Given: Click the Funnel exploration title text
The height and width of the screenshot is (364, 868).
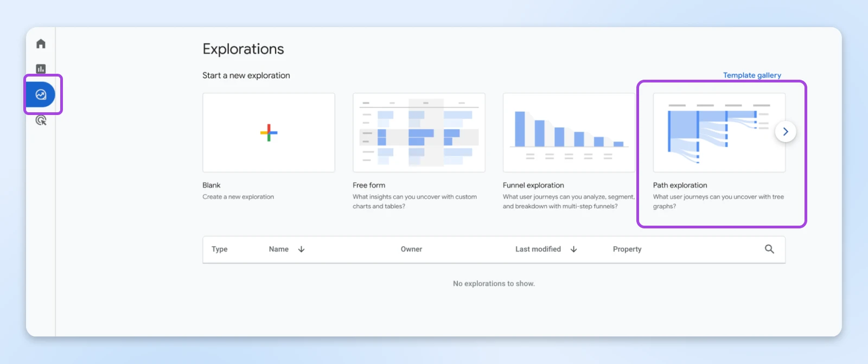Looking at the screenshot, I should [x=533, y=186].
